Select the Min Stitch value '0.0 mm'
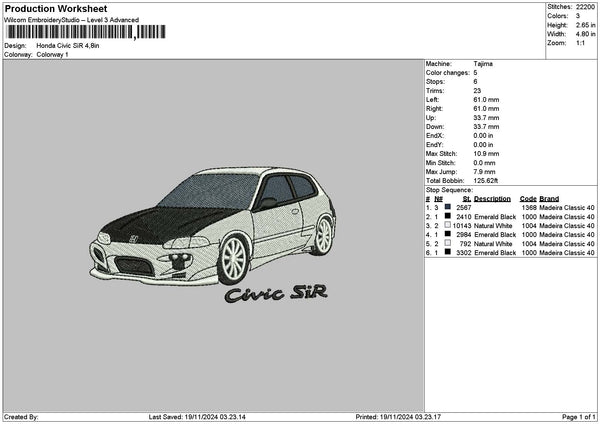 click(484, 163)
